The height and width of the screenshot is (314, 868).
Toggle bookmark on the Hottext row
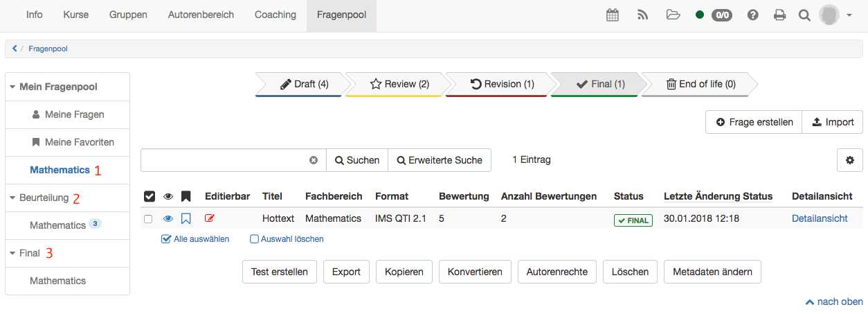tap(186, 218)
